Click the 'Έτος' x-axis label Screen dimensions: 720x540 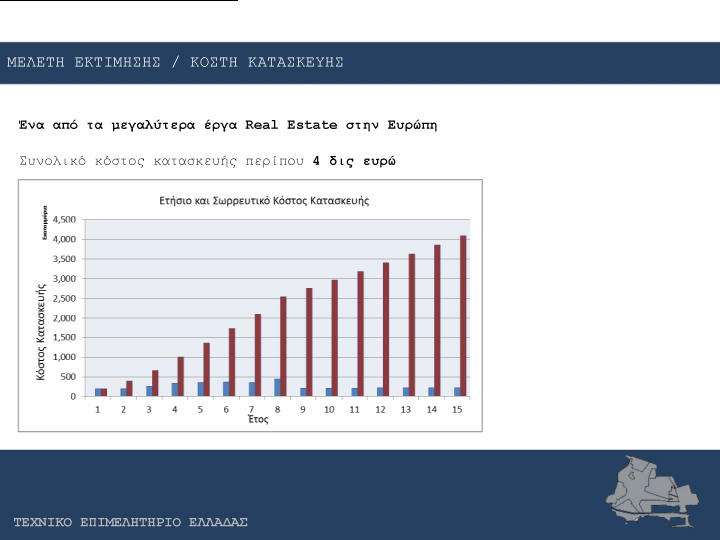[x=258, y=421]
